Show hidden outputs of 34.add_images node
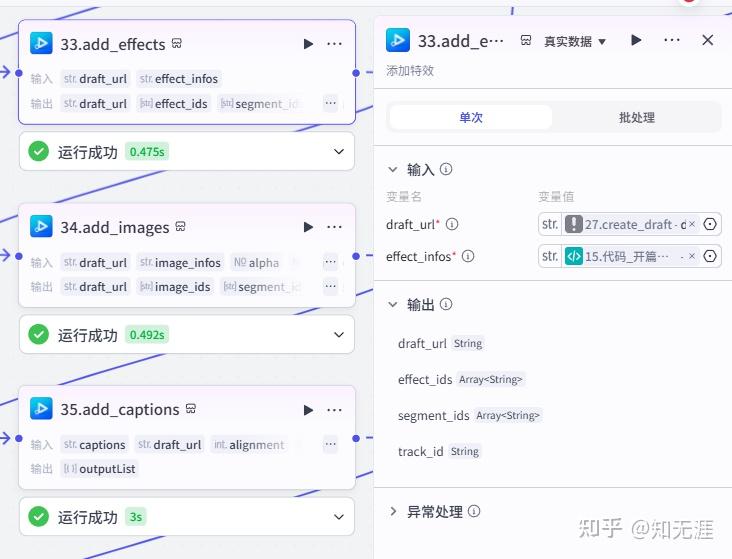Image resolution: width=732 pixels, height=559 pixels. [x=331, y=286]
